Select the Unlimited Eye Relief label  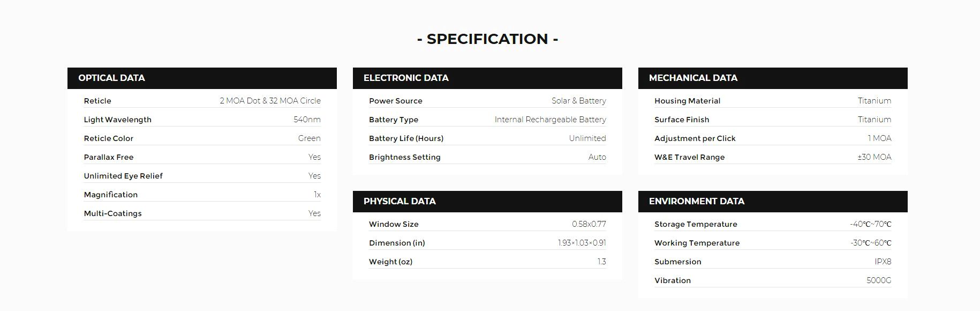pyautogui.click(x=123, y=176)
